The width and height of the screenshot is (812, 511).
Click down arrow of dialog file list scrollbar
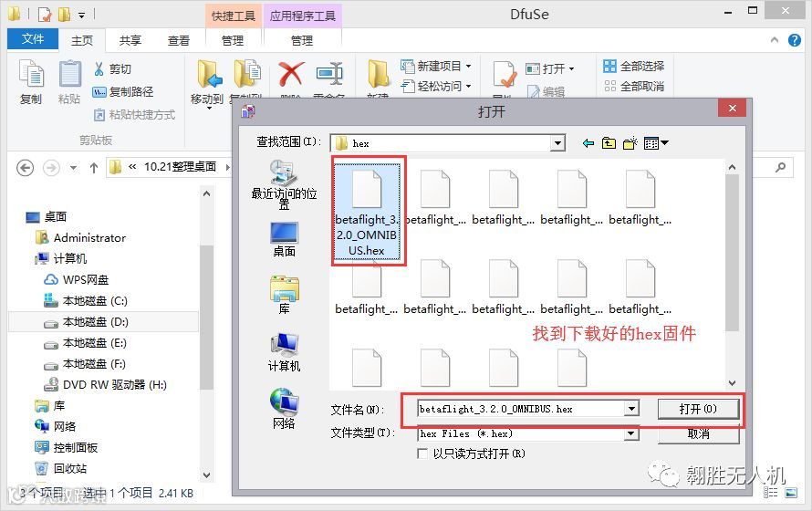[x=732, y=383]
